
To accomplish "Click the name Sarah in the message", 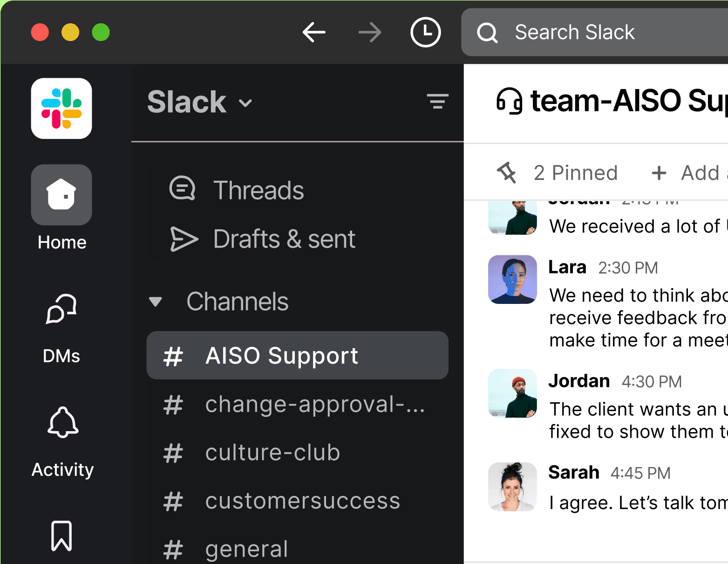I will (574, 472).
